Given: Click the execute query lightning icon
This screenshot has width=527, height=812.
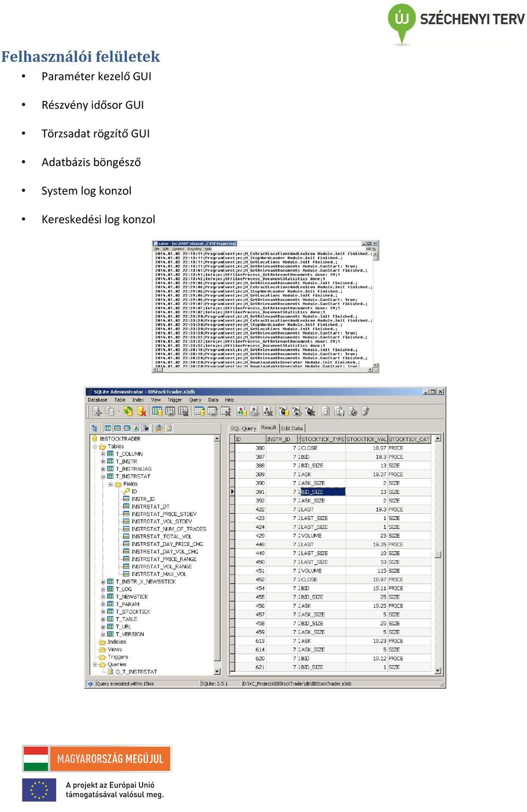Looking at the screenshot, I should (x=366, y=411).
